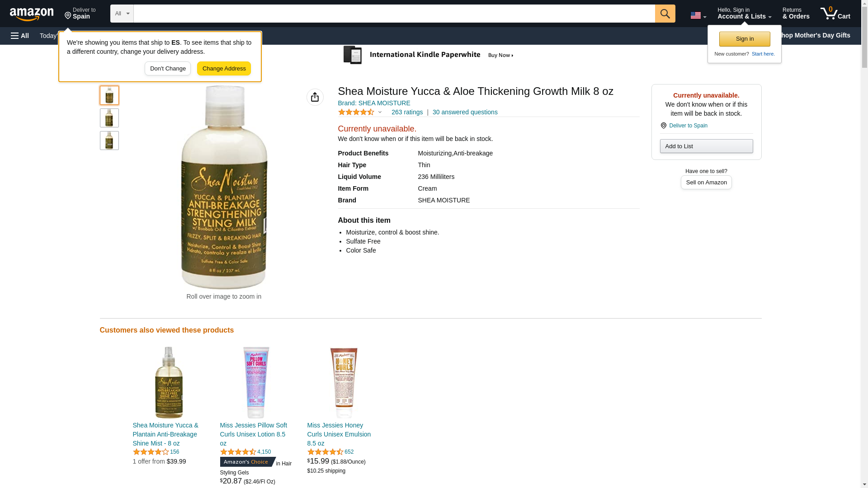This screenshot has height=488, width=868.
Task: Click the US flag language selector
Action: 698,15
